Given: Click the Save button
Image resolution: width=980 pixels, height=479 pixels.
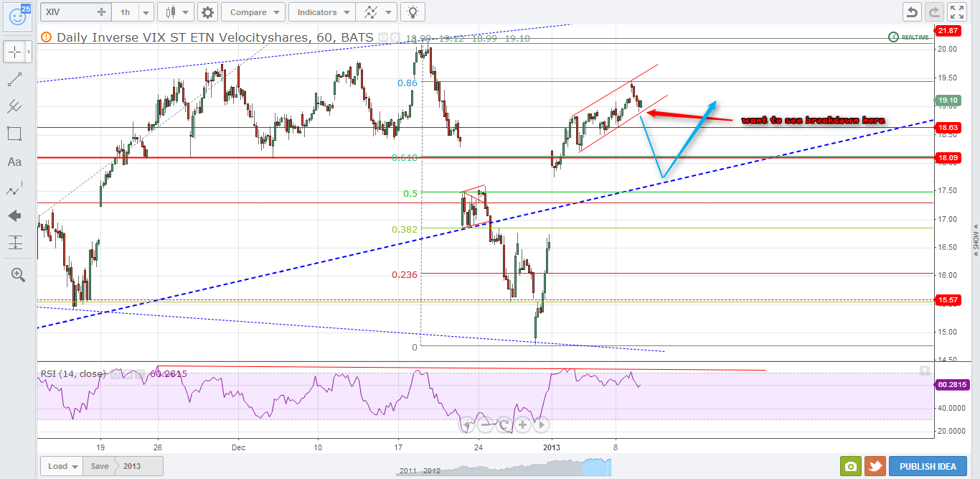Looking at the screenshot, I should coord(99,466).
